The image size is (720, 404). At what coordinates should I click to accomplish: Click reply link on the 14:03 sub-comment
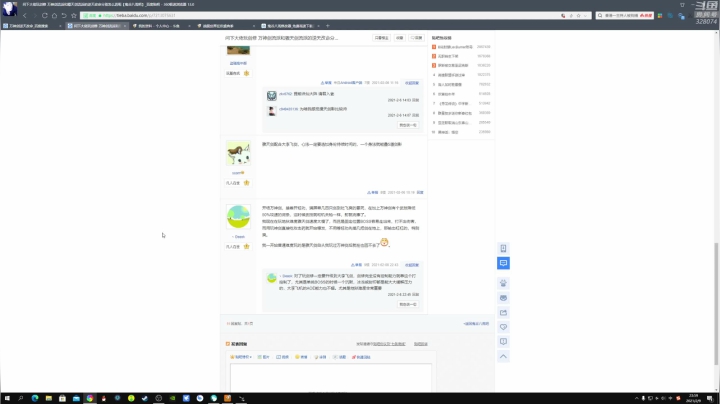[x=416, y=100]
